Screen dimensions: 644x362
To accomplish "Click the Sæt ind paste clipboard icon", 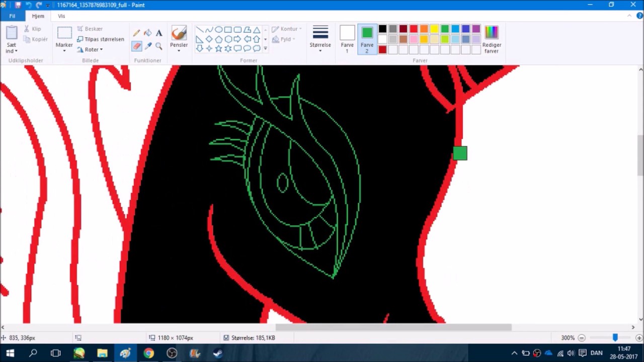I will coord(12,33).
